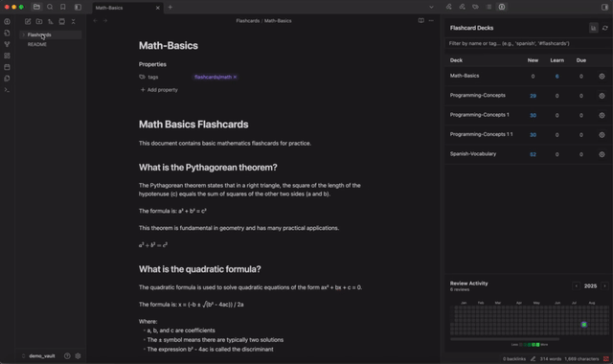Click the templates ribbon icon
This screenshot has height=364, width=613.
click(x=7, y=79)
